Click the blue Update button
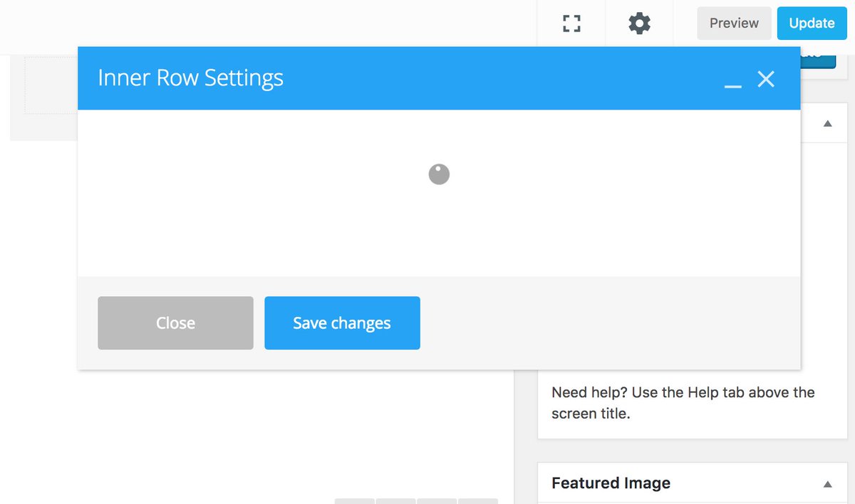Image resolution: width=855 pixels, height=504 pixels. 812,23
